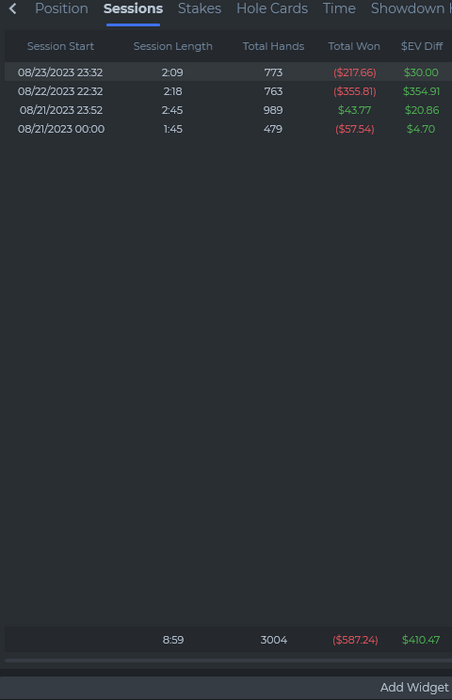Select the 08/21/2023 00:00 session row
Viewport: 452px width, 700px height.
pos(228,129)
